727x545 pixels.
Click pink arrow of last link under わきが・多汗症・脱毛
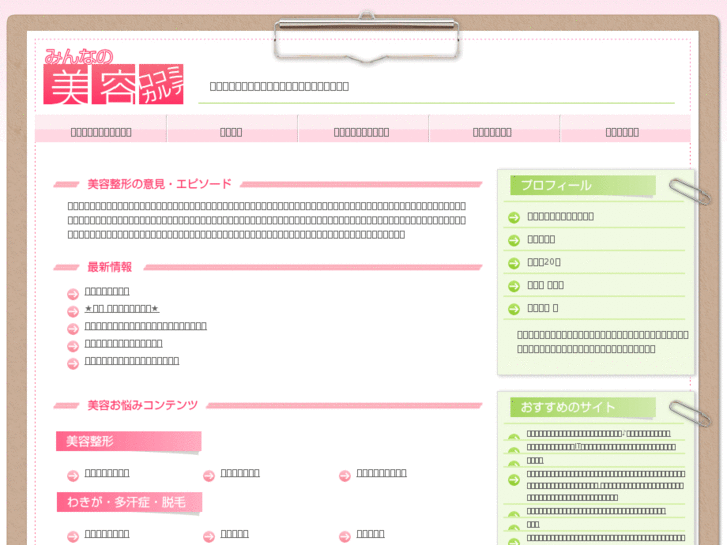[x=344, y=537]
